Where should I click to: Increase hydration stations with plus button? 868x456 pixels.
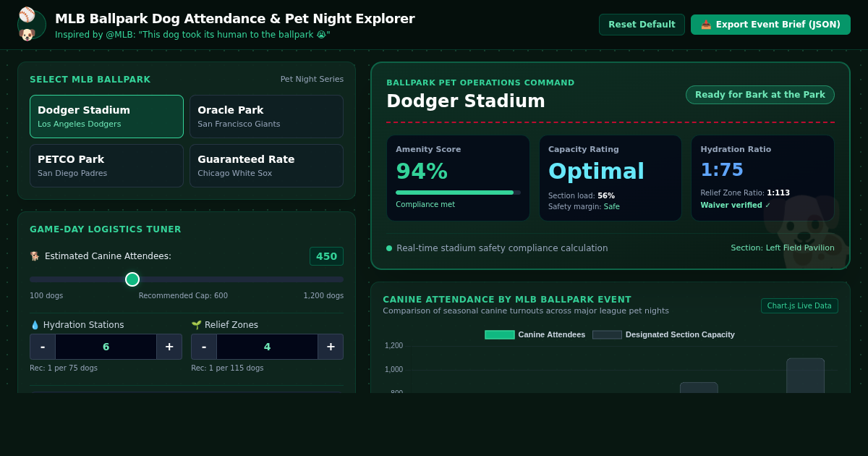pos(169,347)
